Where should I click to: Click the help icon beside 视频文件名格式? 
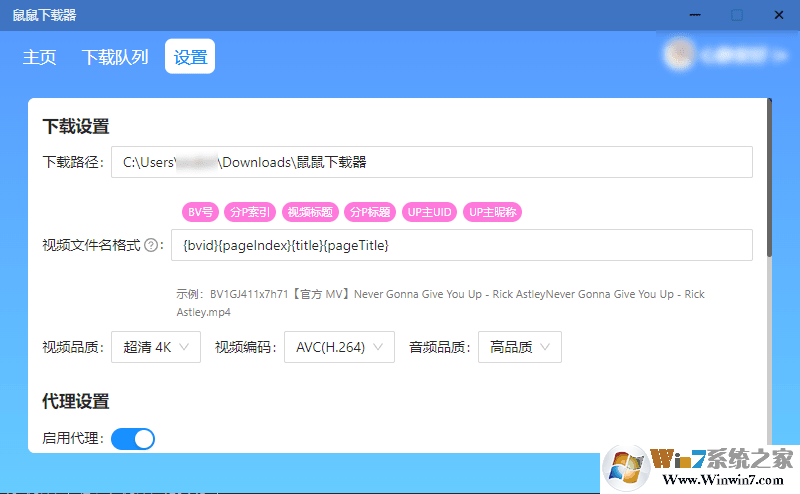[152, 246]
